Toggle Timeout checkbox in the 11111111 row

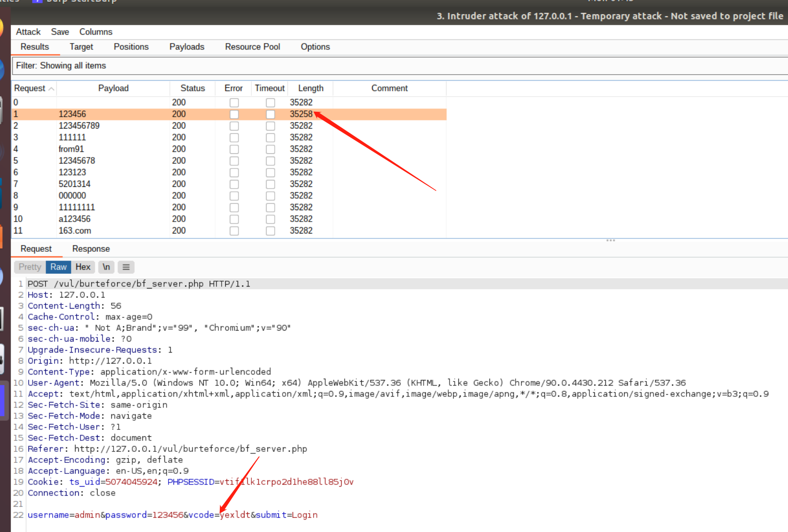(x=271, y=207)
